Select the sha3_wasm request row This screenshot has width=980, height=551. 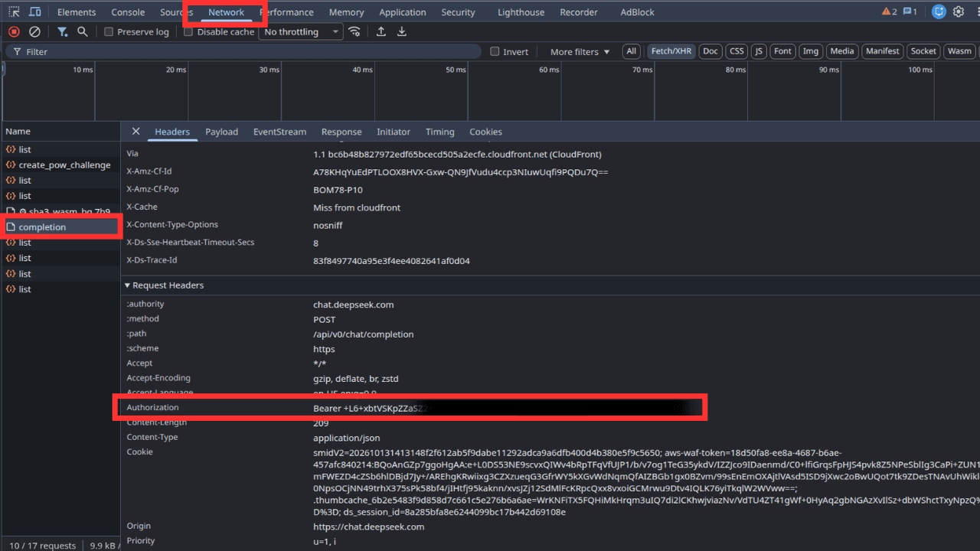[60, 212]
